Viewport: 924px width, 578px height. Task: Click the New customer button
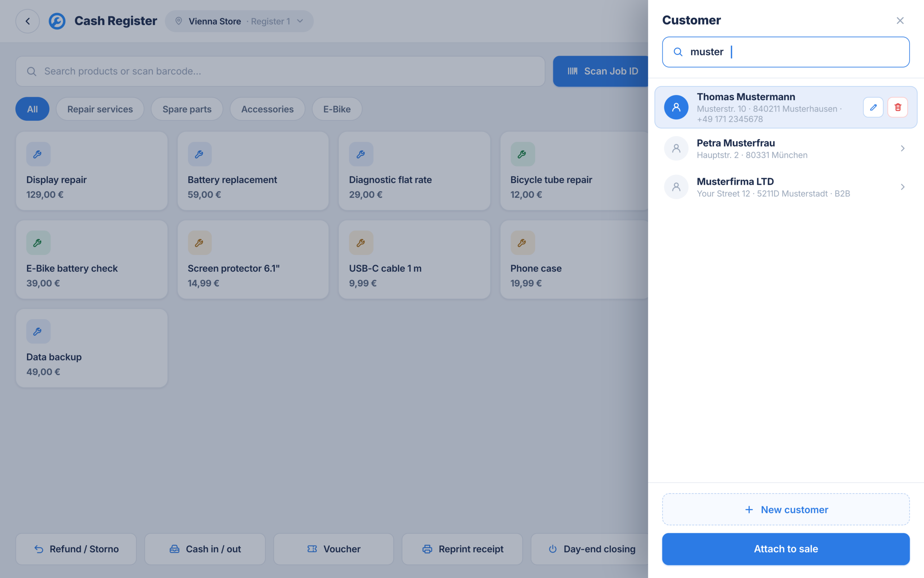coord(786,510)
